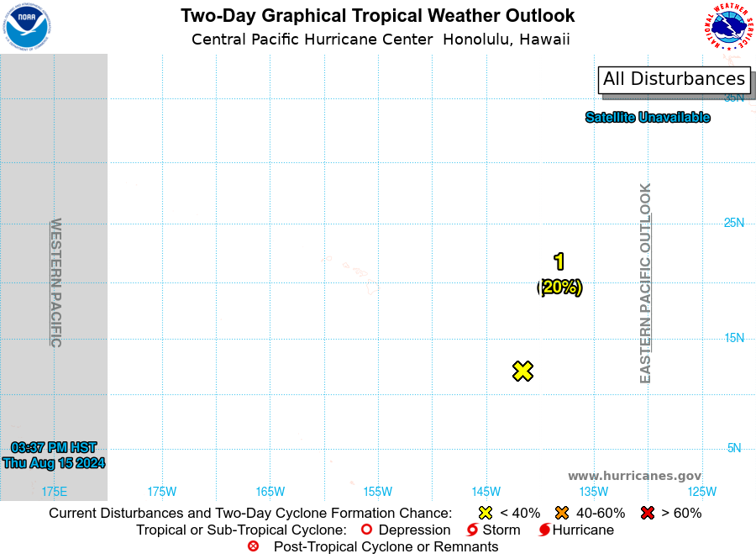Select the Eastern Pacific Outlook label
Image resolution: width=756 pixels, height=559 pixels.
(645, 283)
